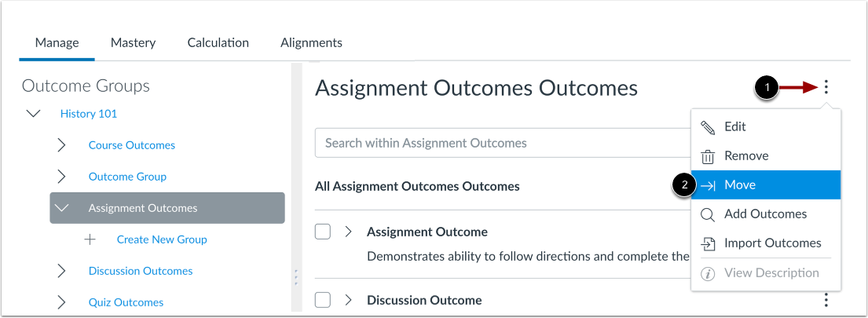Collapse the History 101 group

tap(34, 114)
